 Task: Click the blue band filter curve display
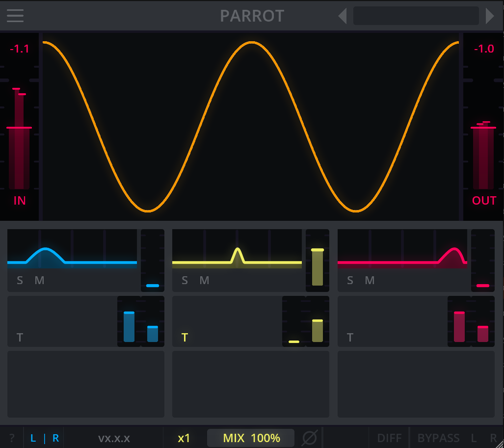[x=72, y=249]
